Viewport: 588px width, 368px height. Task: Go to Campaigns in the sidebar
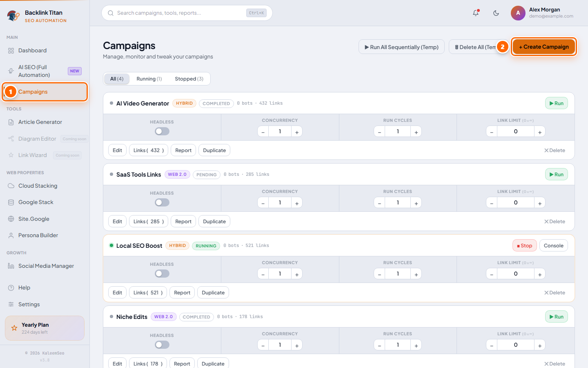point(45,92)
